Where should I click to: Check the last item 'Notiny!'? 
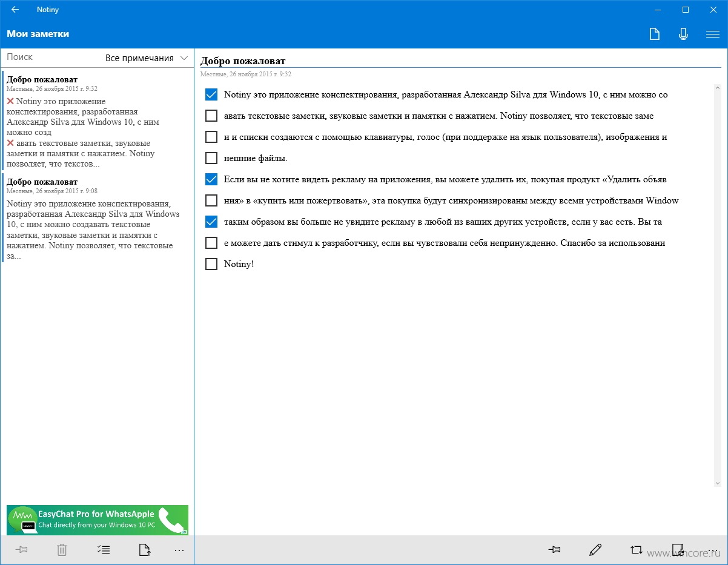point(211,264)
